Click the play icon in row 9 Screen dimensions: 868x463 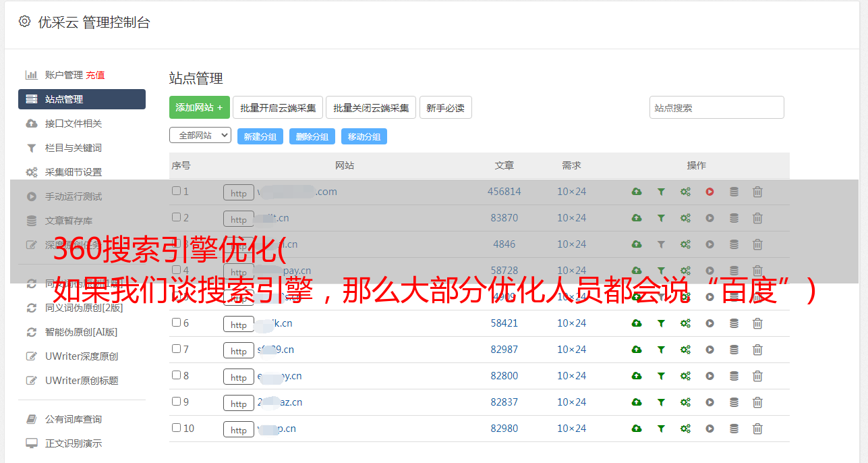pyautogui.click(x=710, y=402)
